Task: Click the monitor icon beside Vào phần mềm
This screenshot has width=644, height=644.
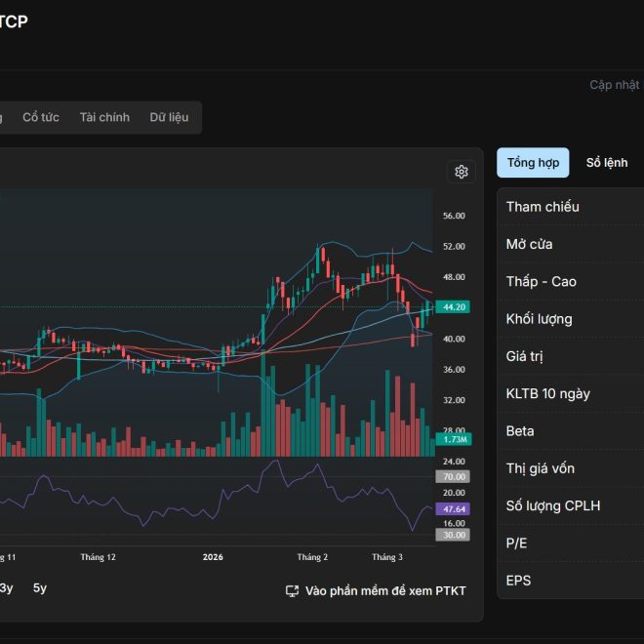Action: [x=292, y=591]
